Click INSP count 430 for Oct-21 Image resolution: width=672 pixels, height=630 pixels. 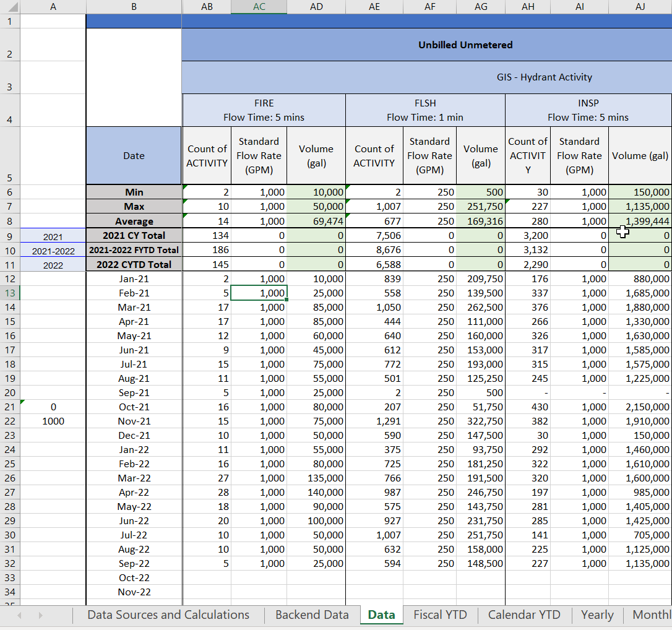click(528, 407)
